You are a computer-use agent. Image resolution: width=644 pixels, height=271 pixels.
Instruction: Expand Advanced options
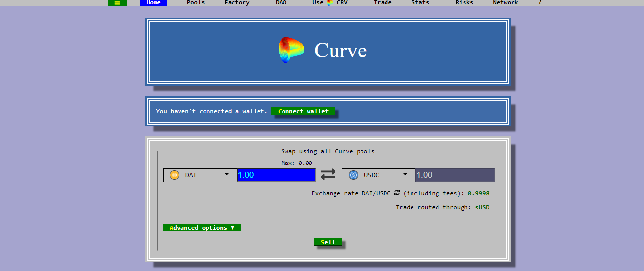tap(202, 228)
